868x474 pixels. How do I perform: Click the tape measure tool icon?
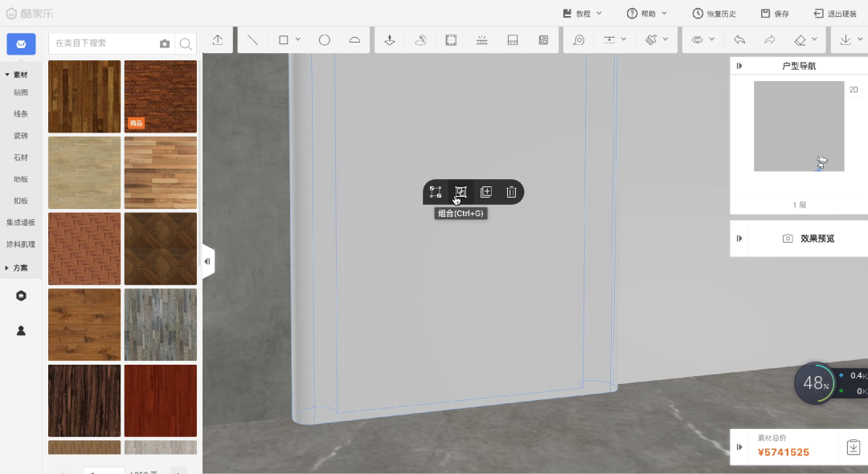(579, 40)
